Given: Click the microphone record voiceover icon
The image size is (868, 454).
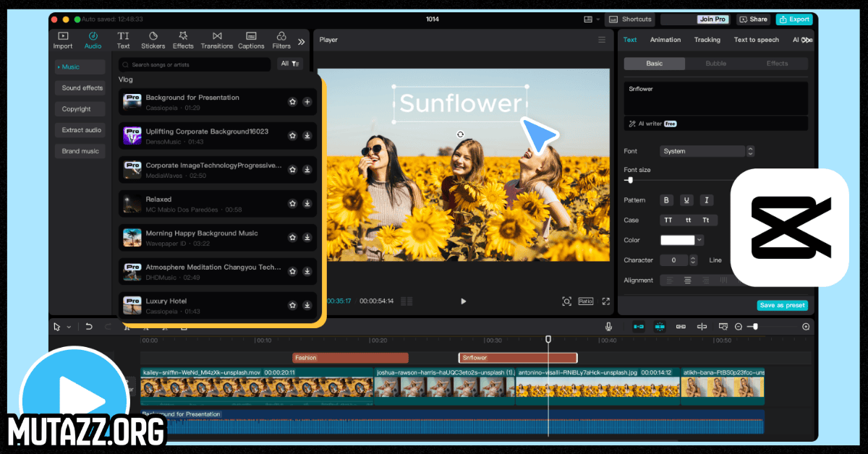Looking at the screenshot, I should 608,327.
